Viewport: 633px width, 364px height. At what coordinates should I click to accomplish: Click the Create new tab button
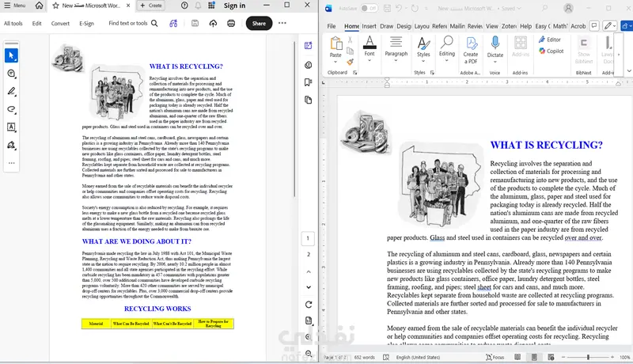tap(150, 6)
